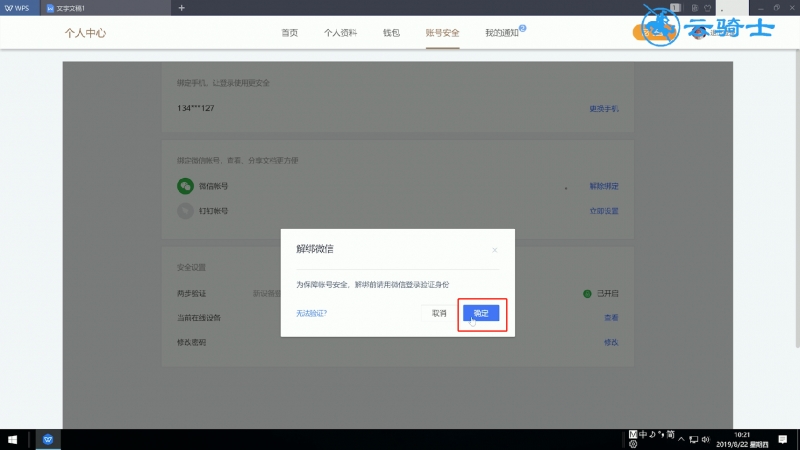Viewport: 800px width, 450px height.
Task: Click the page vertical scrollbar
Action: click(797, 199)
